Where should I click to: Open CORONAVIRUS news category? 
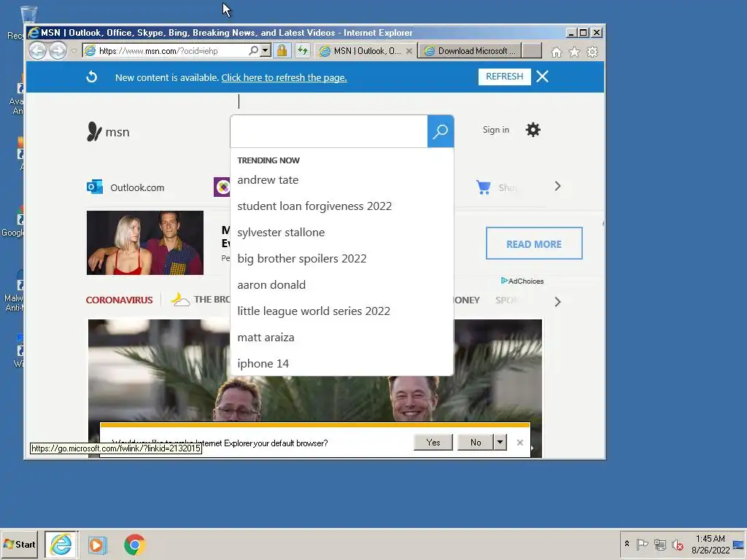pos(119,300)
